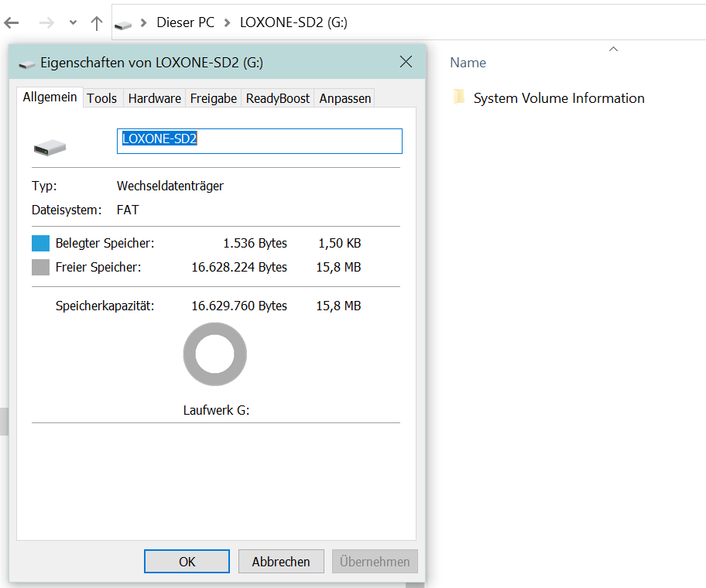Click the Wechseldatenträger type value

(170, 186)
